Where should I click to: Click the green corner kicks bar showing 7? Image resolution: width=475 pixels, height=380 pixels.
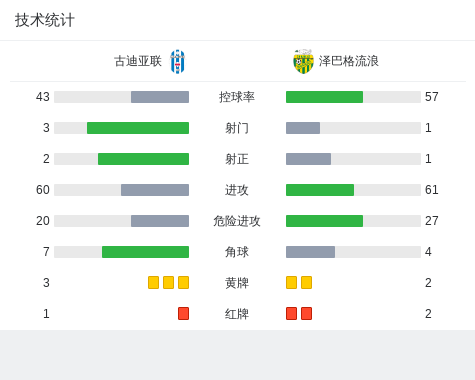(x=145, y=252)
